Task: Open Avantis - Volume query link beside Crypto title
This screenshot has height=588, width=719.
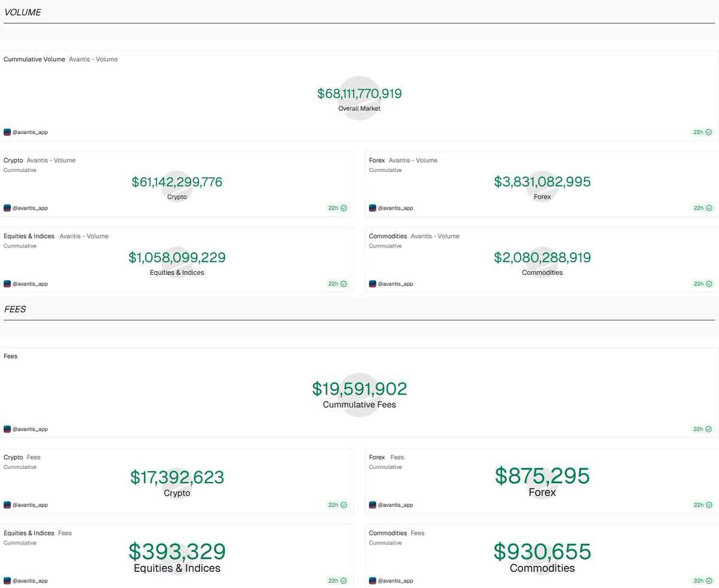Action: click(51, 160)
